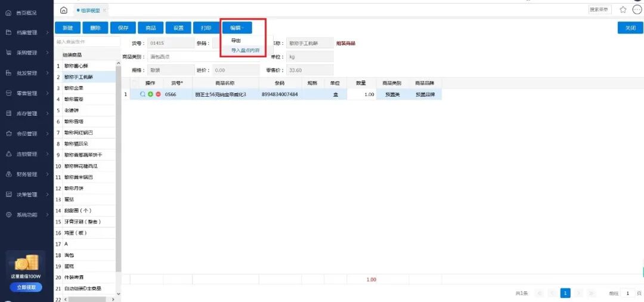Expand the 库存管理 sidebar menu
The width and height of the screenshot is (644, 302).
point(26,113)
